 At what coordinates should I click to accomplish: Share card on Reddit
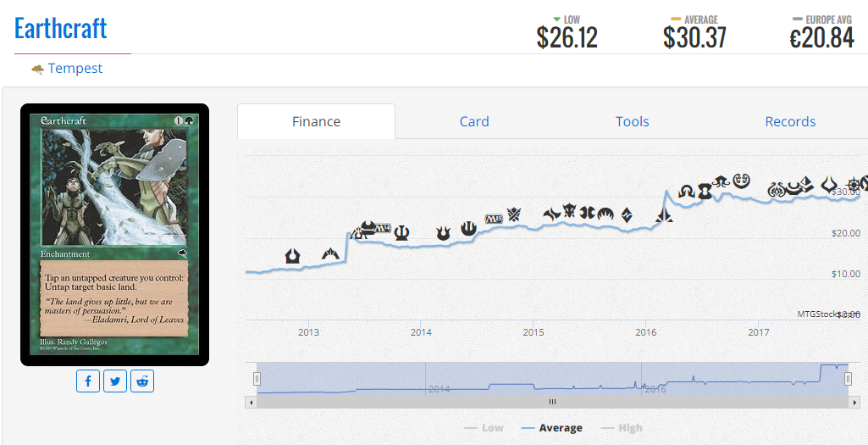tap(142, 381)
